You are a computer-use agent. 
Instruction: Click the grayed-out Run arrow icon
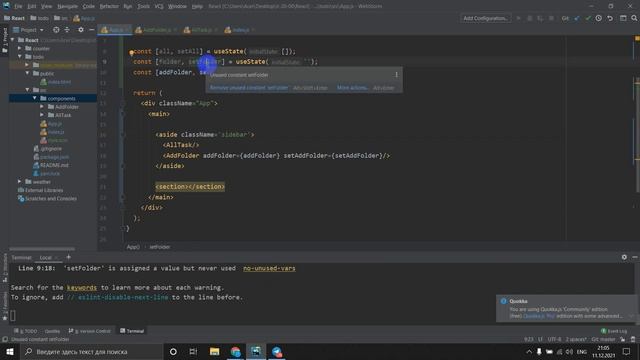point(518,18)
